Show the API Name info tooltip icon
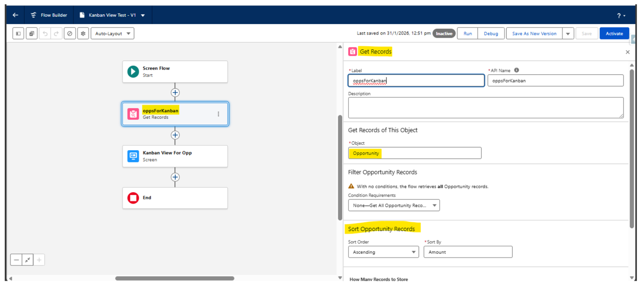 [x=516, y=70]
